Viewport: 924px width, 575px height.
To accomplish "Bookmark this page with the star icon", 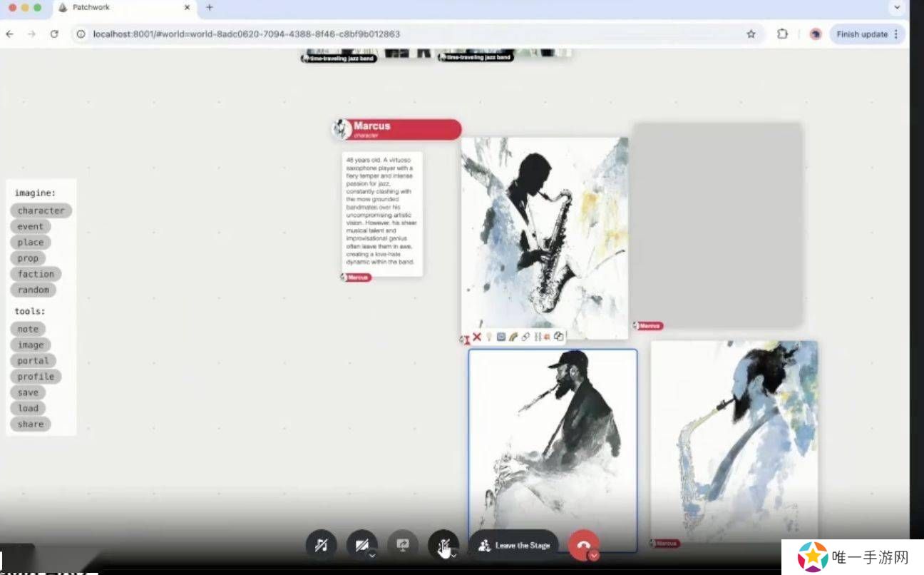I will click(x=751, y=34).
